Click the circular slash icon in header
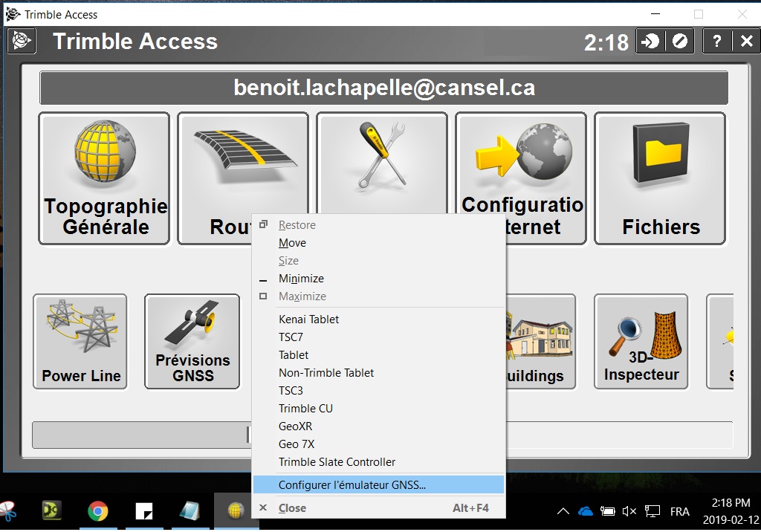The height and width of the screenshot is (532, 761). point(679,42)
